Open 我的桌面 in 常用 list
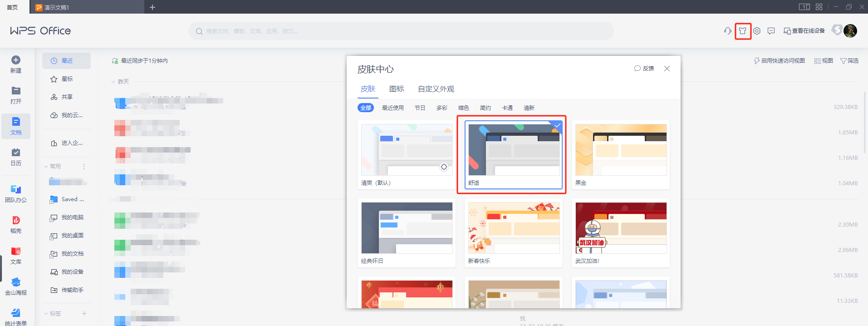868x326 pixels. pyautogui.click(x=66, y=236)
